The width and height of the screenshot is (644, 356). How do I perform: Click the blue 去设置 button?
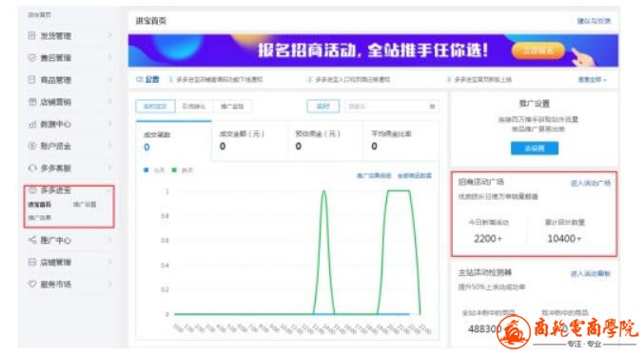coord(535,148)
